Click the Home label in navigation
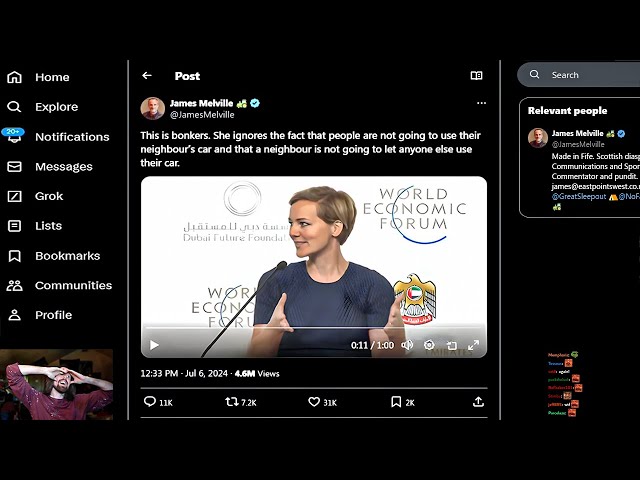The height and width of the screenshot is (480, 640). (52, 77)
